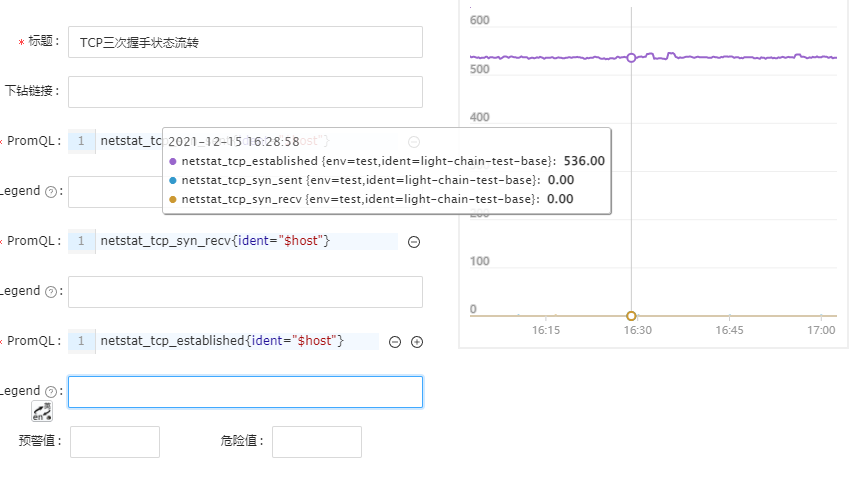Focus the highlighted Legend field below netstat_tcp_established
Viewport: 860px width, 477px height.
pos(245,392)
